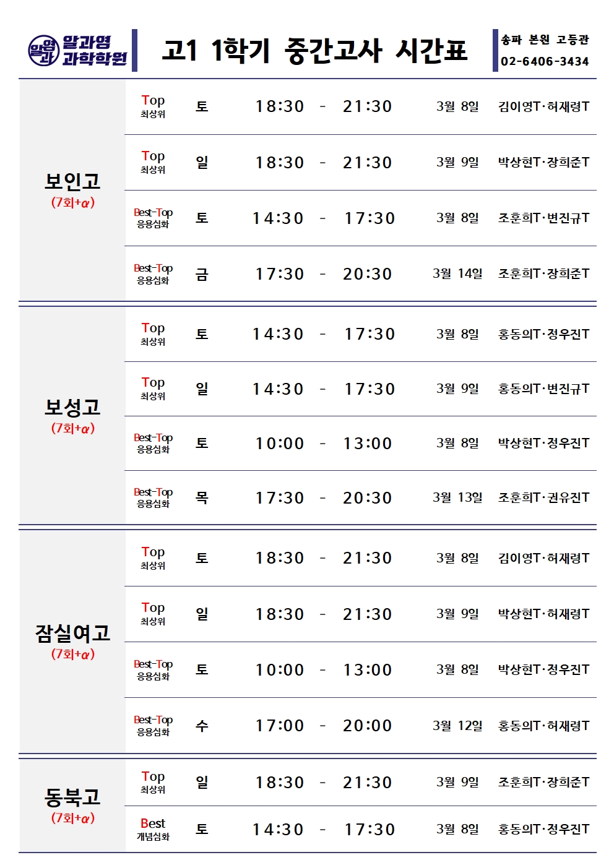Click teachers 홍동의T·허재령T

tap(543, 725)
